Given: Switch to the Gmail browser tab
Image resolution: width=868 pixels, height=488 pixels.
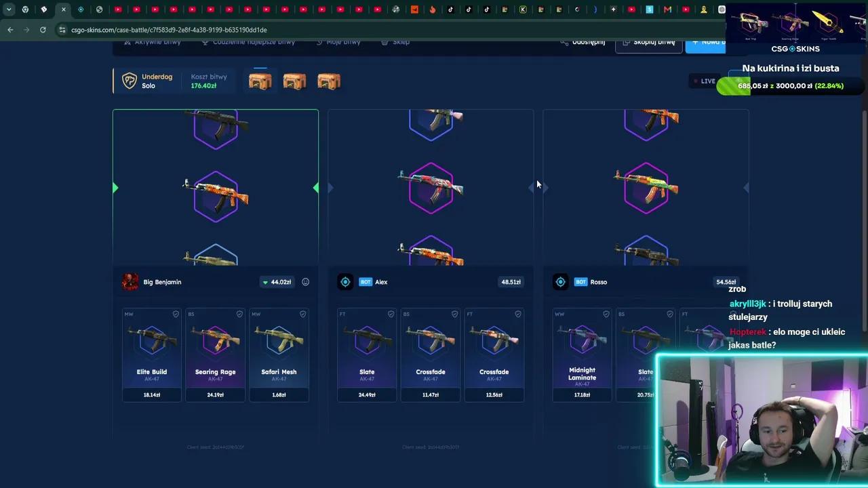Looking at the screenshot, I should [668, 9].
